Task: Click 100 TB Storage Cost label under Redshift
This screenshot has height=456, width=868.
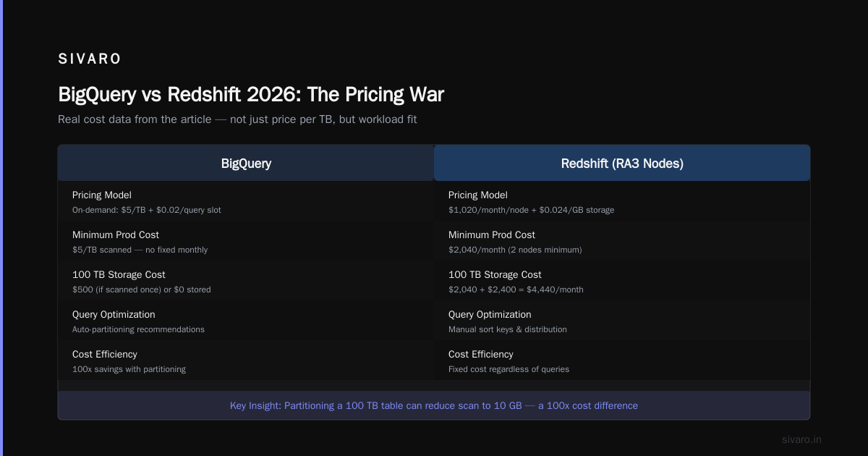Action: (x=495, y=275)
